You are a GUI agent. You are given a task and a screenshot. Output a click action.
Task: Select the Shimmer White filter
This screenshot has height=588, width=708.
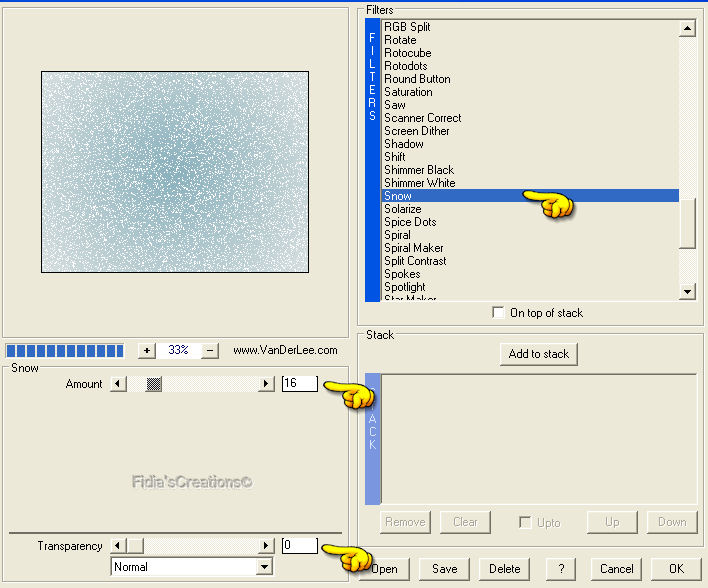tap(419, 183)
